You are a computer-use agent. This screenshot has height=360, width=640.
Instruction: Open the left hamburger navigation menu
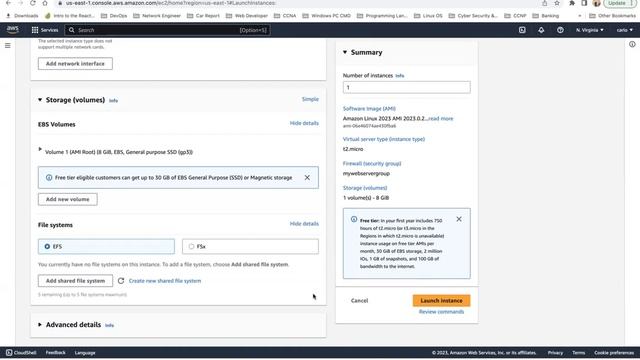coord(8,45)
